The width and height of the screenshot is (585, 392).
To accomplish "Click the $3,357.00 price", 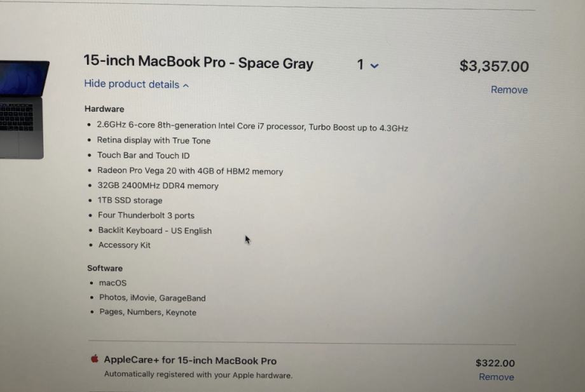I will (x=493, y=66).
